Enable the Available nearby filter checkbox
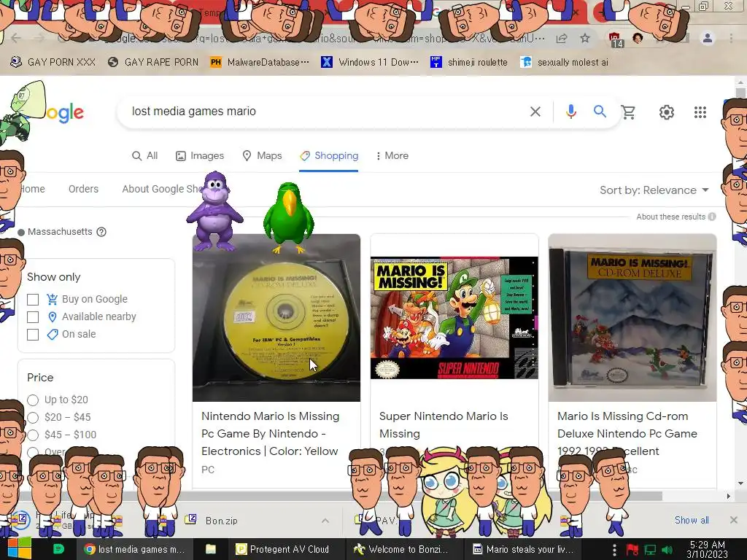 (x=33, y=317)
